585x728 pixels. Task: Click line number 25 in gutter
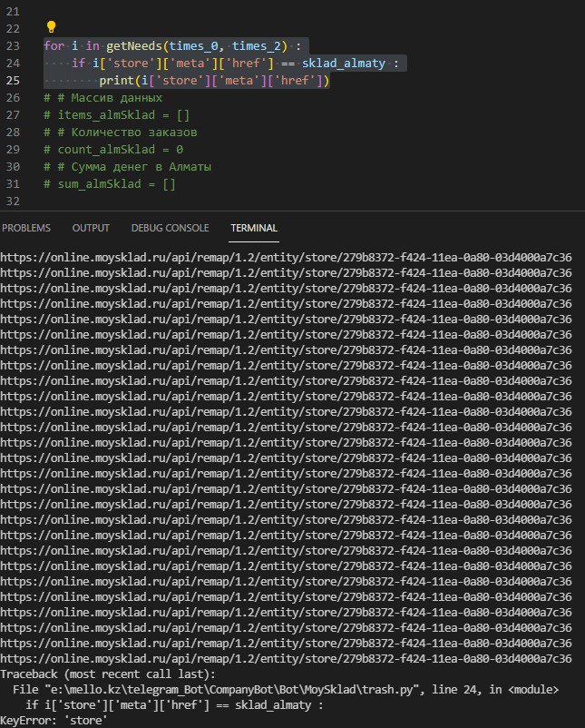coord(13,80)
